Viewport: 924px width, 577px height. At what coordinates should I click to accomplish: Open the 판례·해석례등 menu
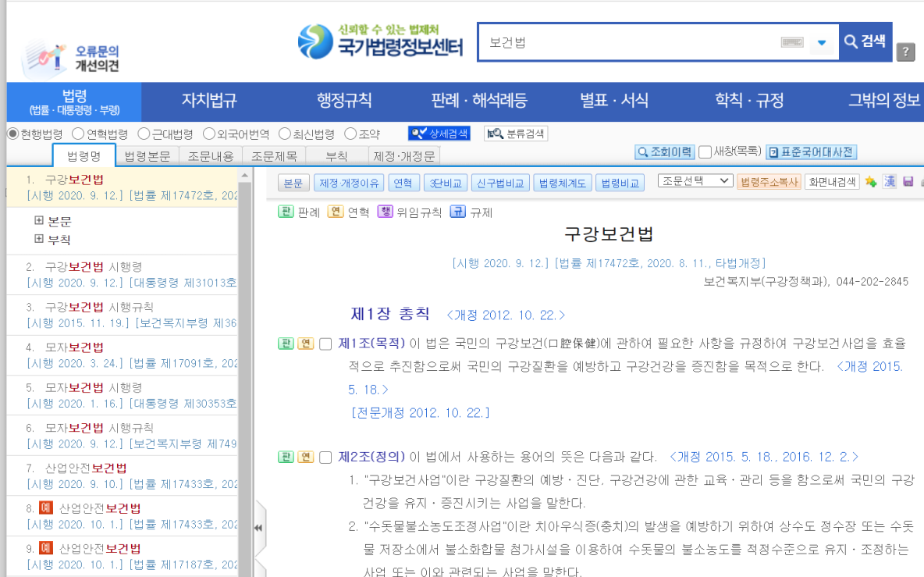[x=478, y=100]
